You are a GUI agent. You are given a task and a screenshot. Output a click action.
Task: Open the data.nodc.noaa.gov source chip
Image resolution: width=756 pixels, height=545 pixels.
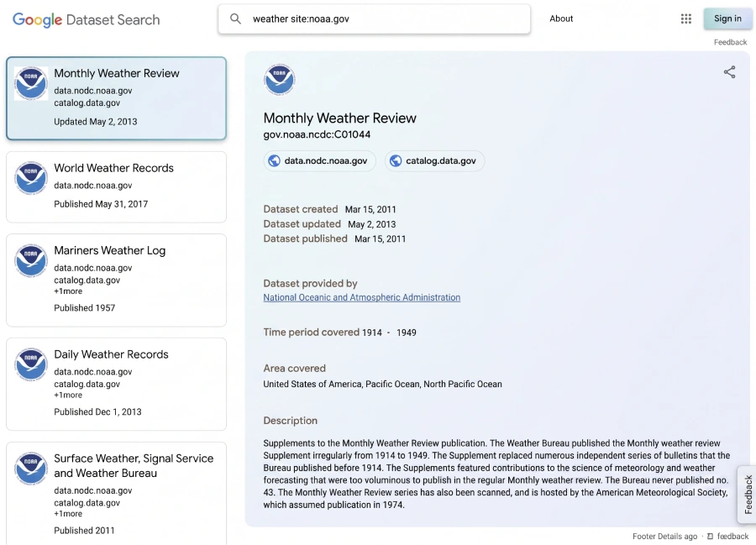(x=320, y=161)
